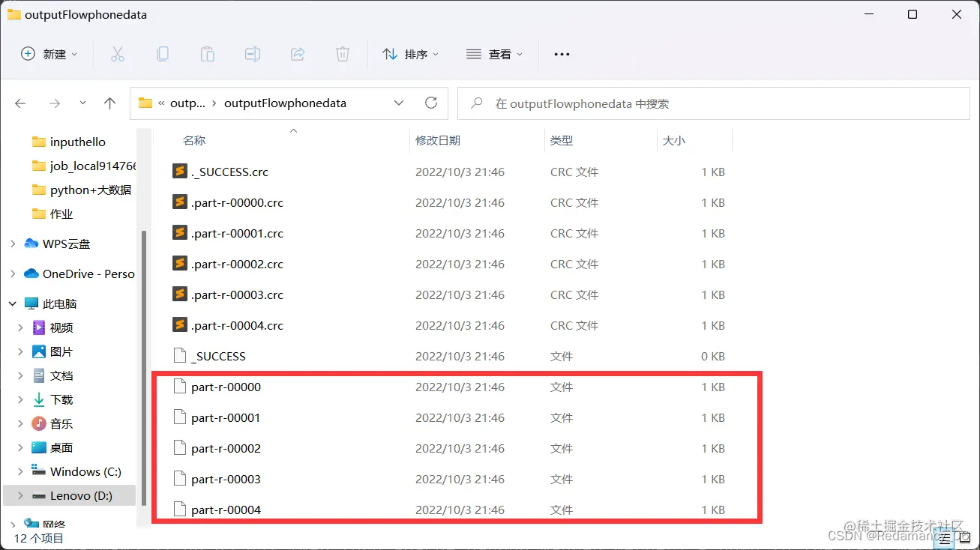
Task: Select WPS云盘 cloud icon in sidebar
Action: click(x=31, y=244)
